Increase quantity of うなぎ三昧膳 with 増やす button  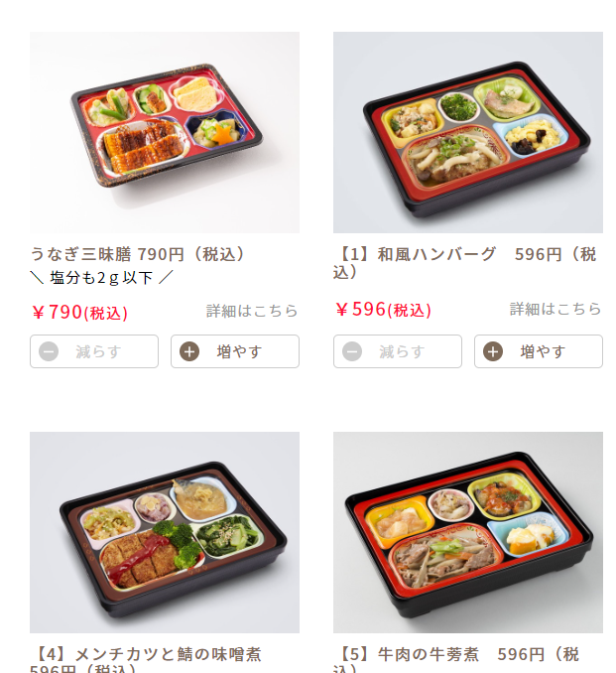(235, 351)
